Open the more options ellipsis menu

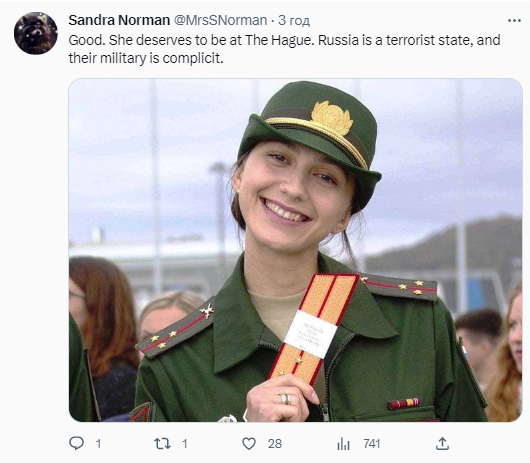point(514,21)
